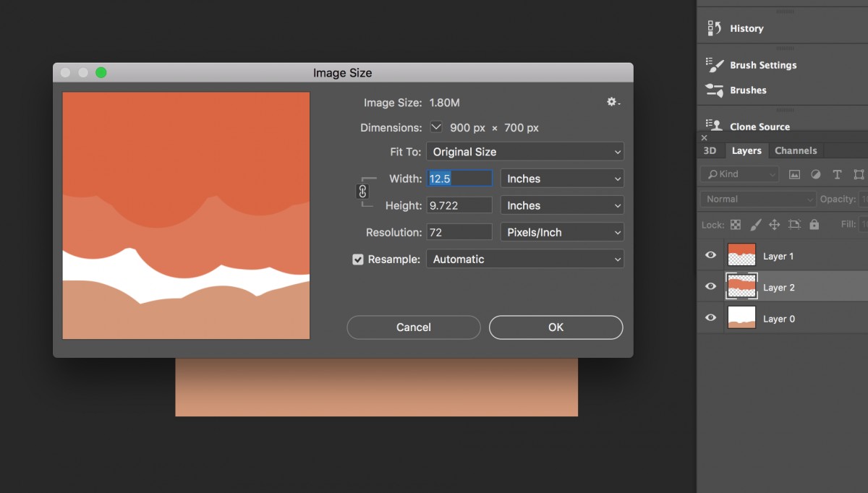Image resolution: width=868 pixels, height=493 pixels.
Task: Filter layers by adjustment layers icon
Action: [x=816, y=174]
